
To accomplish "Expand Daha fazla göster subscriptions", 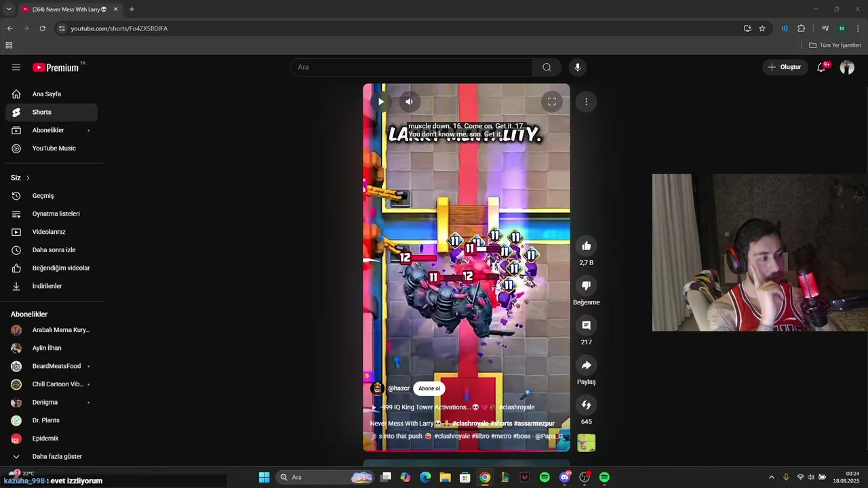I will click(52, 457).
